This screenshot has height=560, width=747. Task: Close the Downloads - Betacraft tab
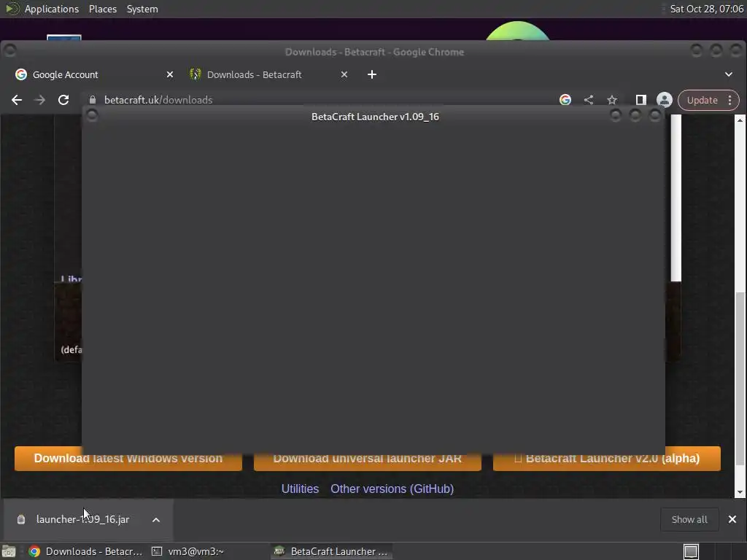pyautogui.click(x=344, y=75)
